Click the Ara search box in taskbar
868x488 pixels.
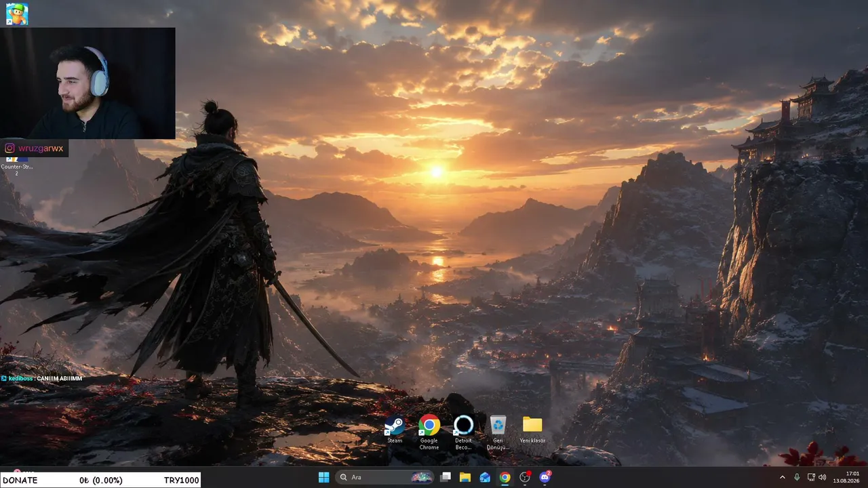click(x=384, y=477)
